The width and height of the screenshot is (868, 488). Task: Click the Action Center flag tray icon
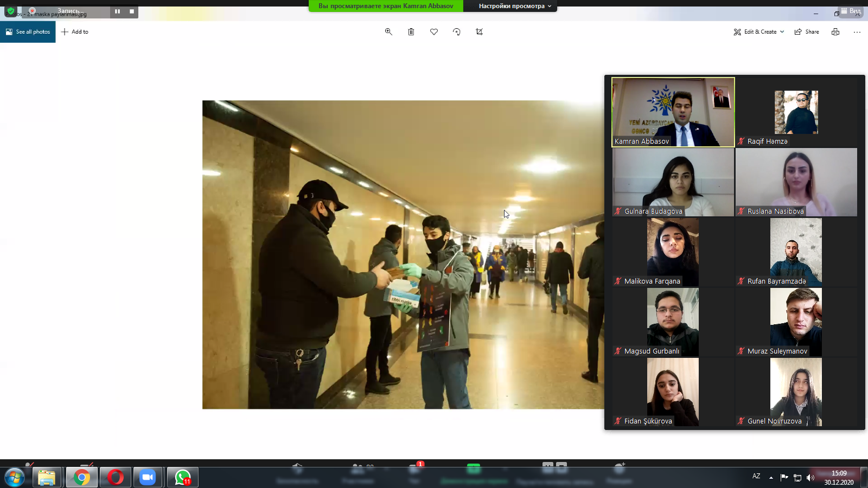[784, 478]
